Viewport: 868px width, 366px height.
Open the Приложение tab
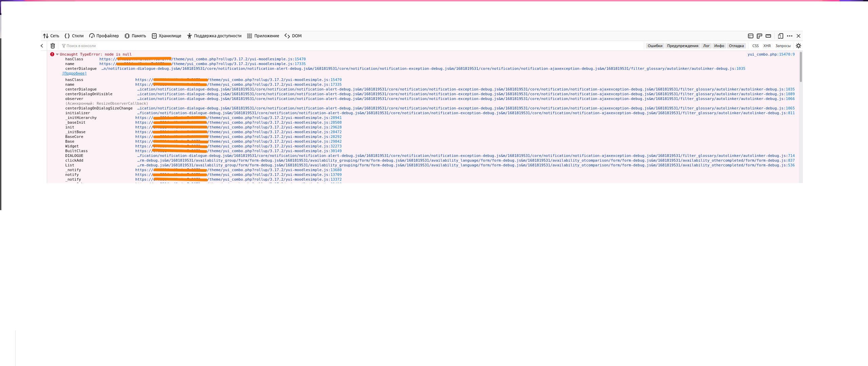pos(263,36)
